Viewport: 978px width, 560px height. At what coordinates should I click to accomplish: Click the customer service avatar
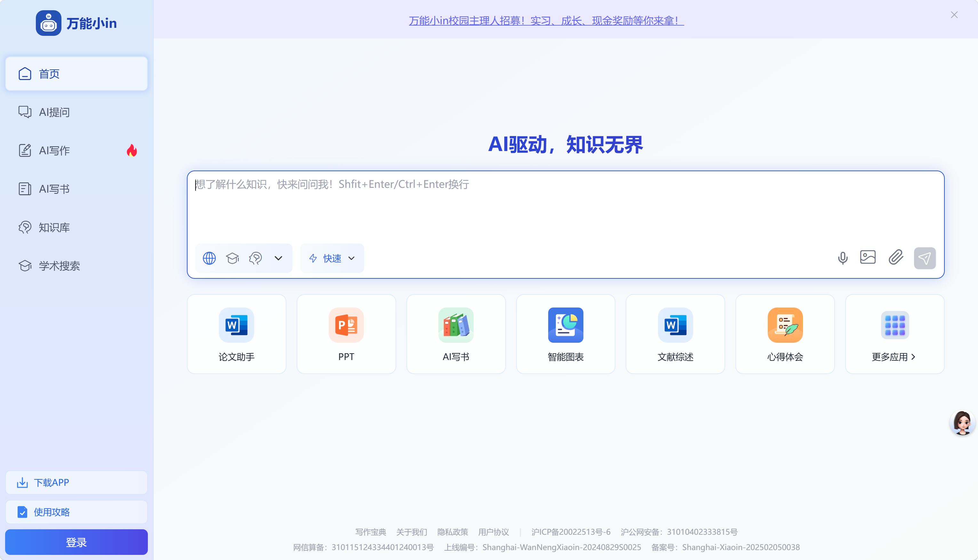(x=962, y=423)
